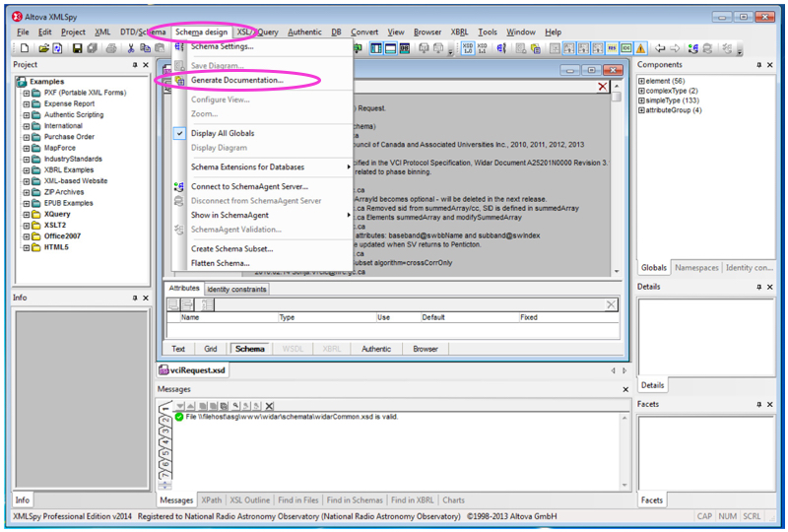Click the widarCommon.xsd is valid message

292,417
